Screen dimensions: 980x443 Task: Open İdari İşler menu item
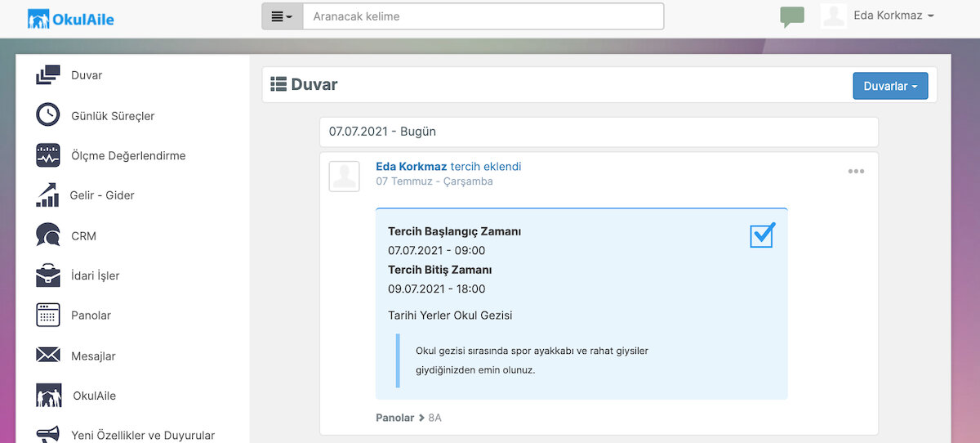pyautogui.click(x=96, y=275)
